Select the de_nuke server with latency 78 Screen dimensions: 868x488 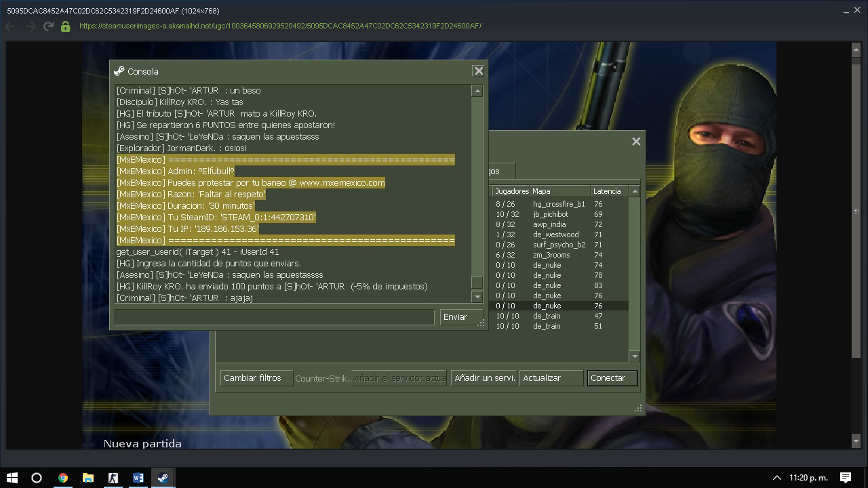pos(559,275)
